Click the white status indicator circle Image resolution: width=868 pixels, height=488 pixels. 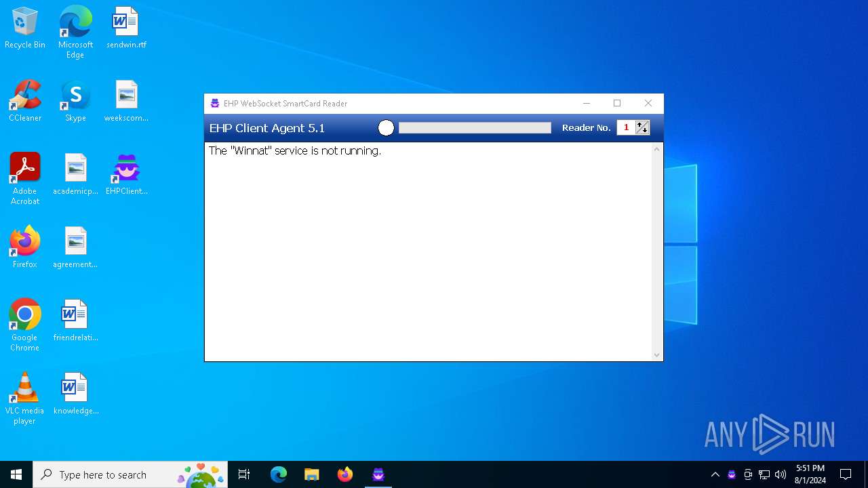(386, 127)
